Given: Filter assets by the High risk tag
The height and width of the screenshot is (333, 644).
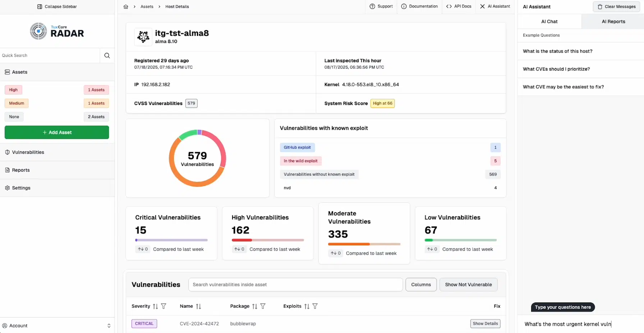Looking at the screenshot, I should 13,90.
